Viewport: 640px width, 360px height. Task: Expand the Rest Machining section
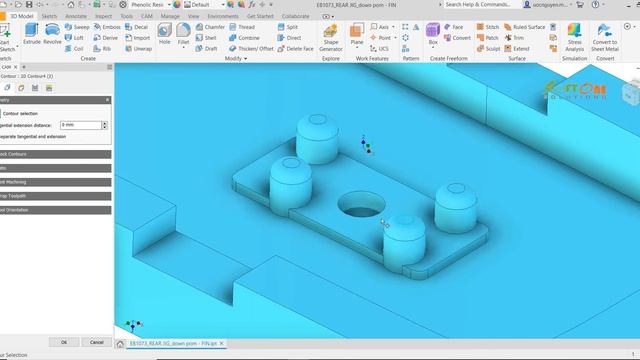[x=55, y=182]
